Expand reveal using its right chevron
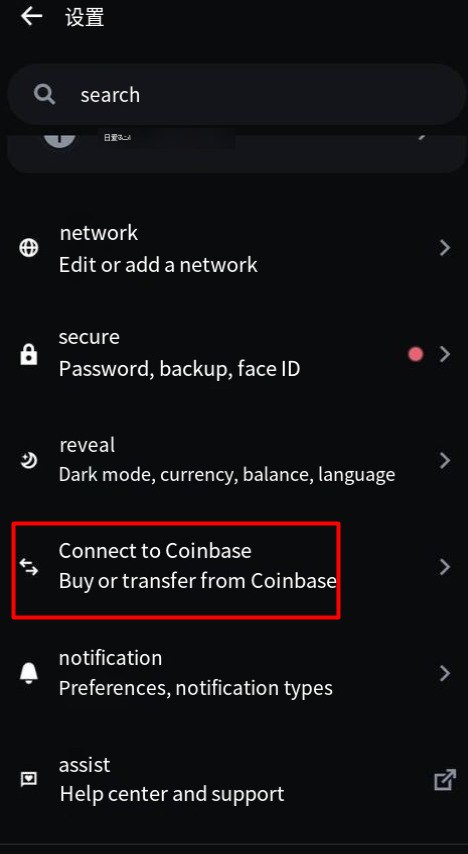This screenshot has height=854, width=468. click(x=445, y=461)
